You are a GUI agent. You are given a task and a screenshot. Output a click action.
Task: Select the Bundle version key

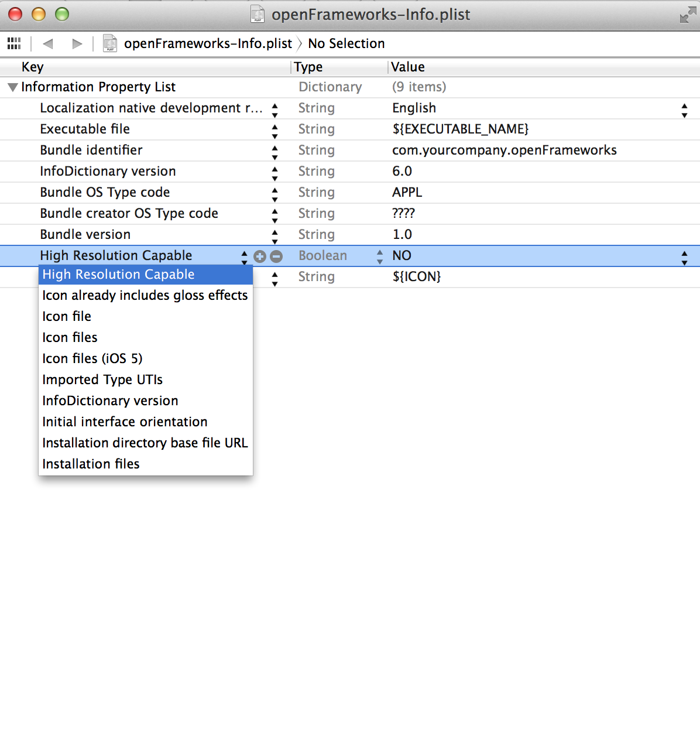(85, 234)
